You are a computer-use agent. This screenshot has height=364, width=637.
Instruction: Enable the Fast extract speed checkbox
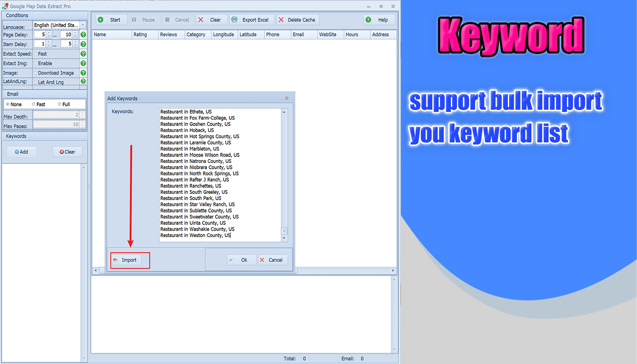(35, 54)
